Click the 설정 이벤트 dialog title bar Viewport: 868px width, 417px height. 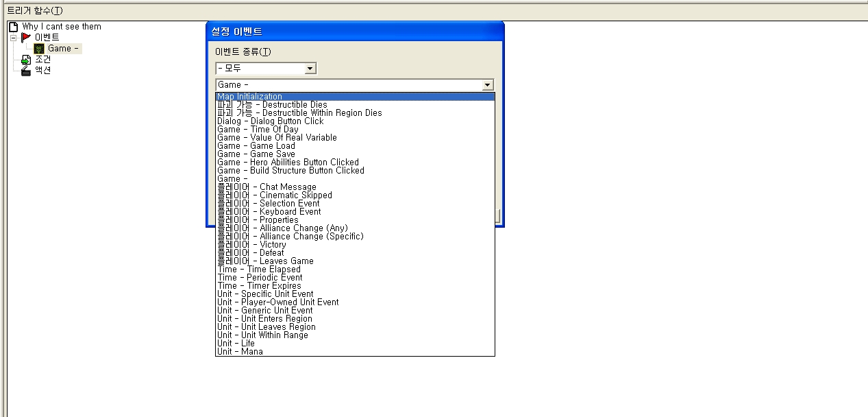click(x=355, y=32)
